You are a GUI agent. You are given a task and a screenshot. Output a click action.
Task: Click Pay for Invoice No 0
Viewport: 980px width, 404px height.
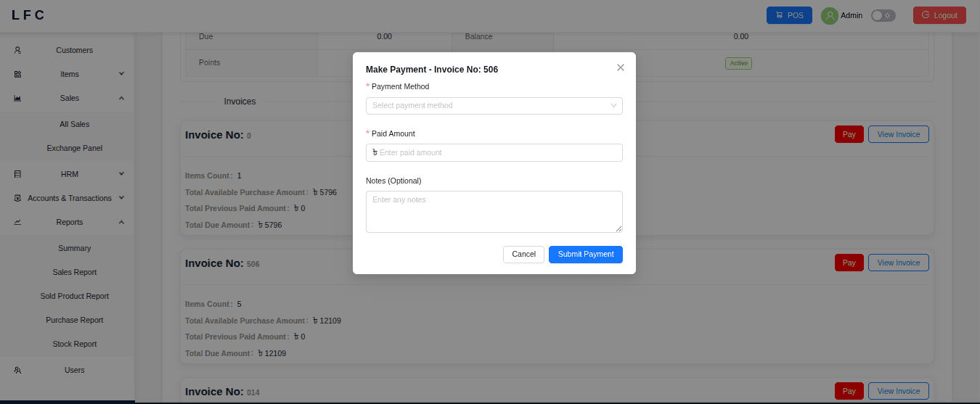849,134
